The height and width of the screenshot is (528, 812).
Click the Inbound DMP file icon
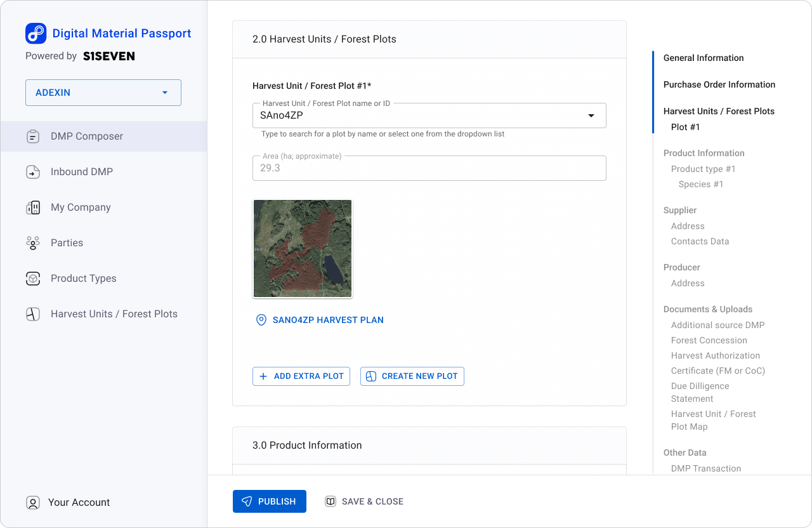point(33,172)
